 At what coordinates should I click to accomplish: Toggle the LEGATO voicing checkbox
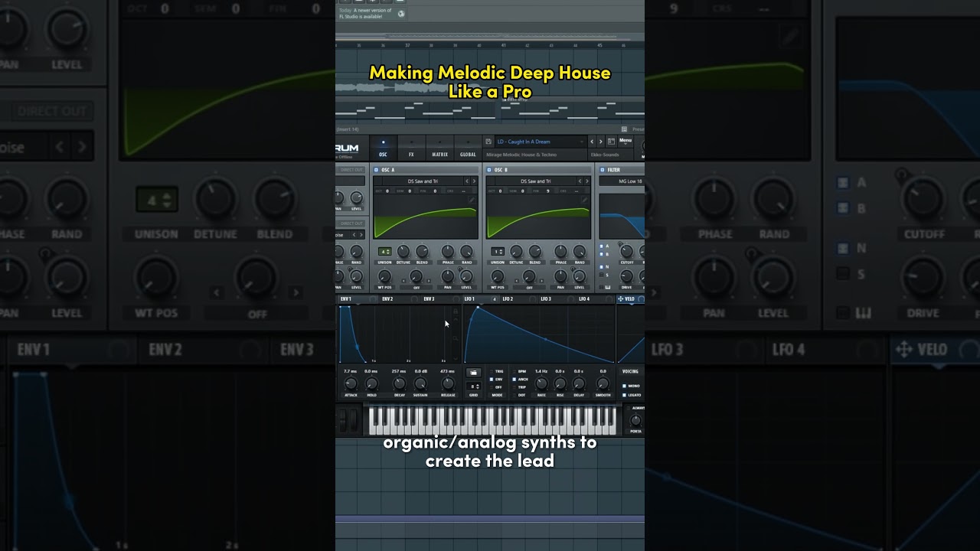624,395
